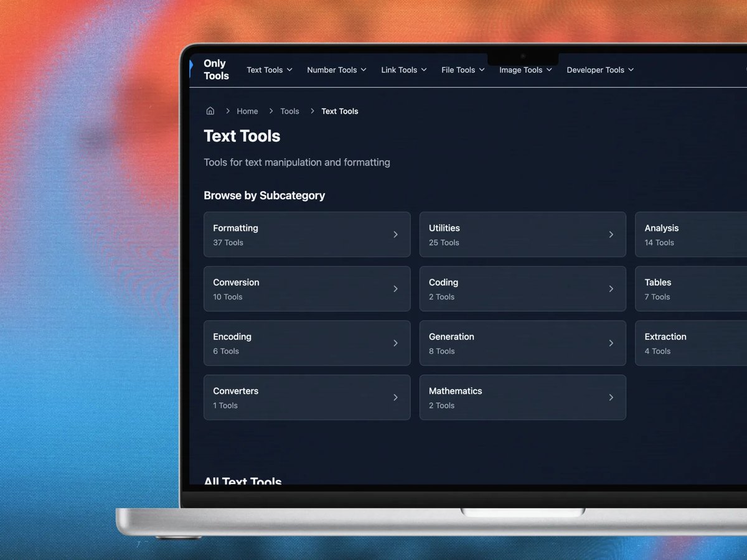
Task: Click the chevron arrow on the Formatting card
Action: tap(395, 235)
